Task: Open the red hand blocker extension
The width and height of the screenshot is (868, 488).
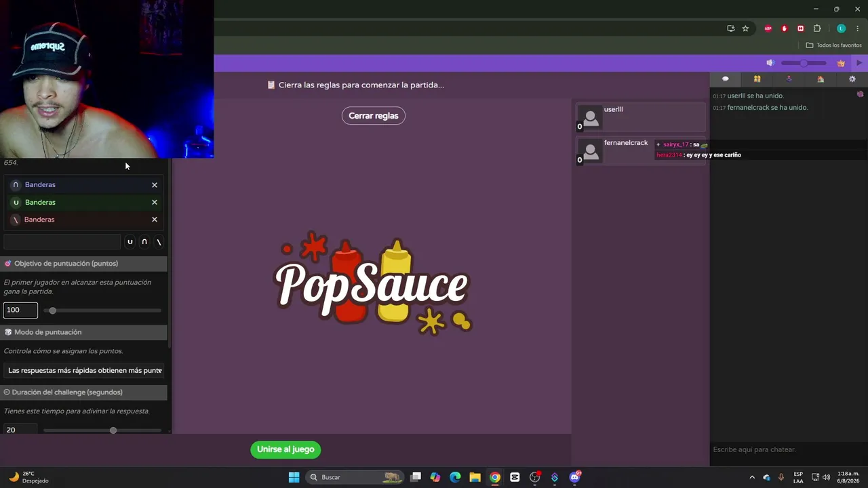Action: pyautogui.click(x=785, y=28)
